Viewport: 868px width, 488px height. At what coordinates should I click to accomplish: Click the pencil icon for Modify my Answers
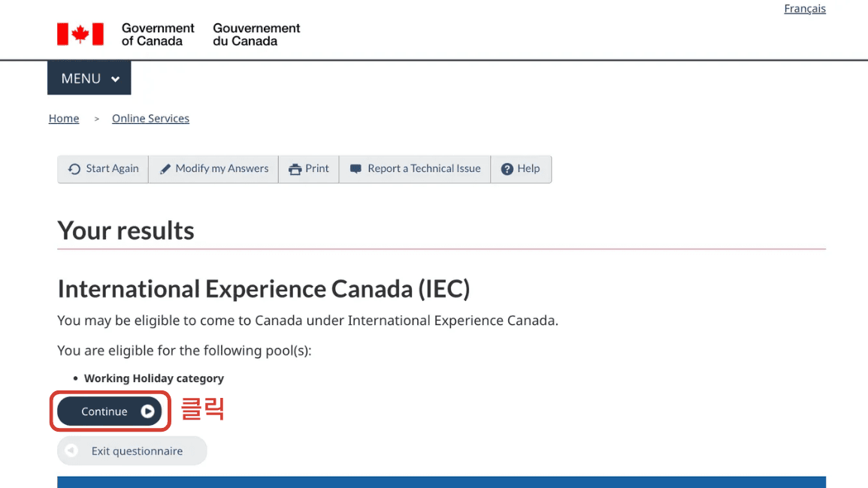point(165,169)
